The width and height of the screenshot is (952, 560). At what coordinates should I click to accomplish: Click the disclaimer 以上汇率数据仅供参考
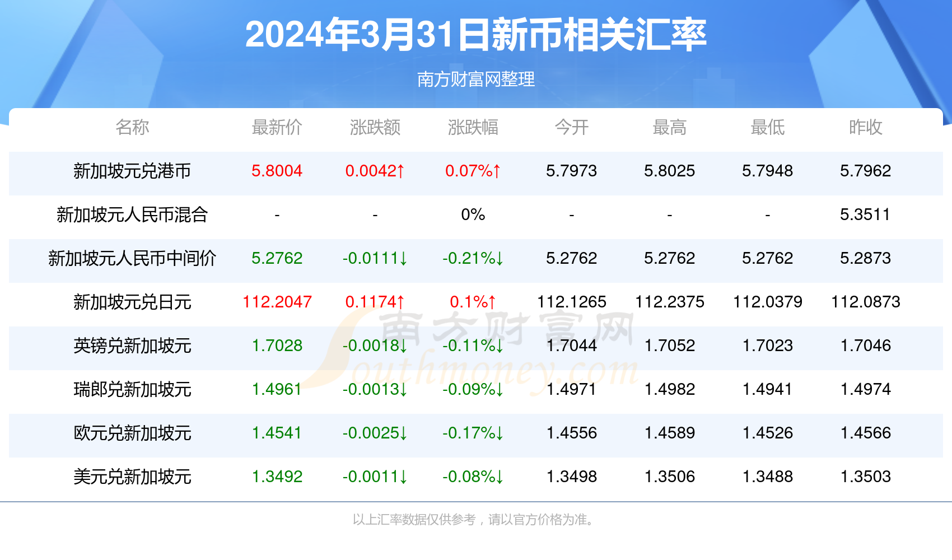tap(414, 520)
